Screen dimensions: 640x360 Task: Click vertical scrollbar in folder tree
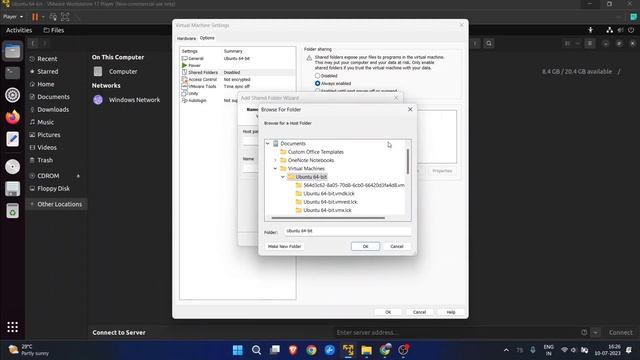(408, 161)
